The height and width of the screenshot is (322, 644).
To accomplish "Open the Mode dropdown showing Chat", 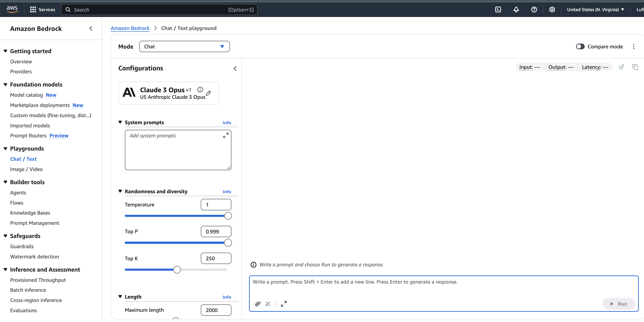I will [x=184, y=47].
